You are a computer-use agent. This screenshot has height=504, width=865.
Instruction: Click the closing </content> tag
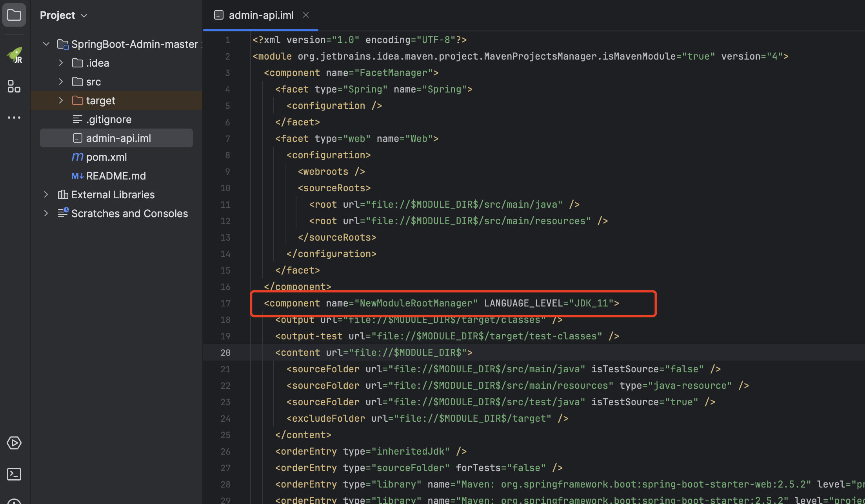303,435
